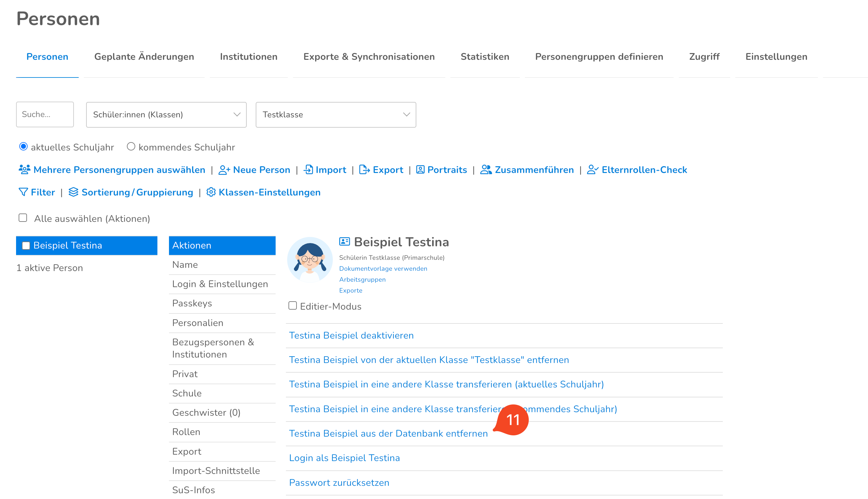Open the Schüler:innen (Klassen) dropdown
The height and width of the screenshot is (499, 868).
coord(166,114)
